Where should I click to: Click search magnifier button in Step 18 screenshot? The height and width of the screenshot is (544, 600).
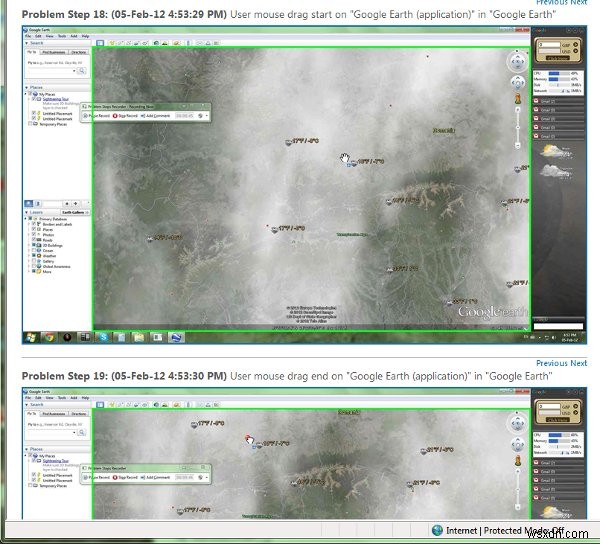[82, 71]
